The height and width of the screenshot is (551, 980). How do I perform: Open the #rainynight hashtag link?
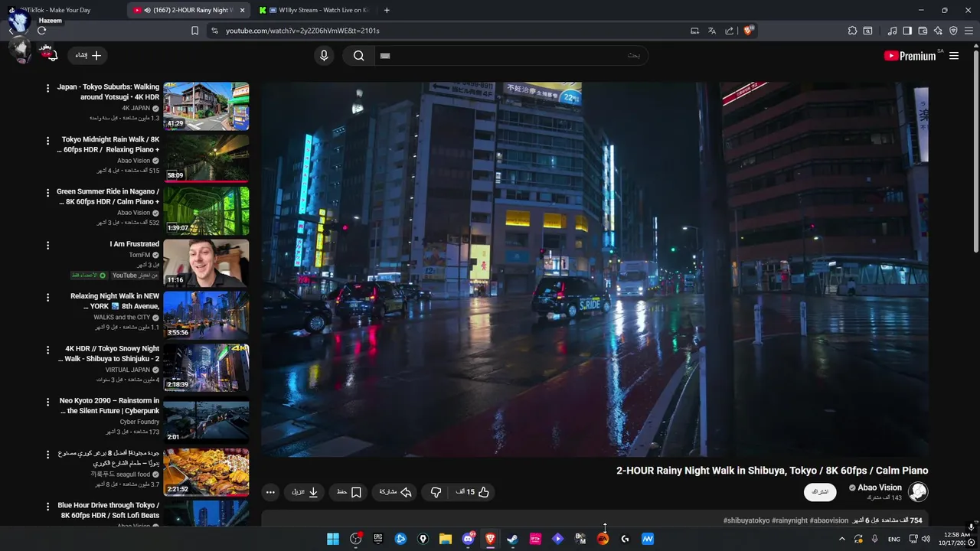pos(789,520)
